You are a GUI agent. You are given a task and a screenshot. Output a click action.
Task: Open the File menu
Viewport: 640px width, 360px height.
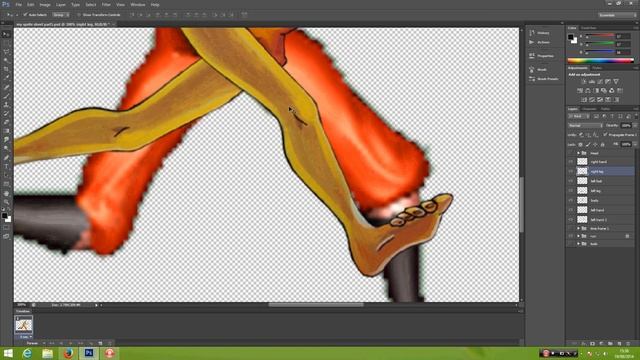pyautogui.click(x=19, y=5)
